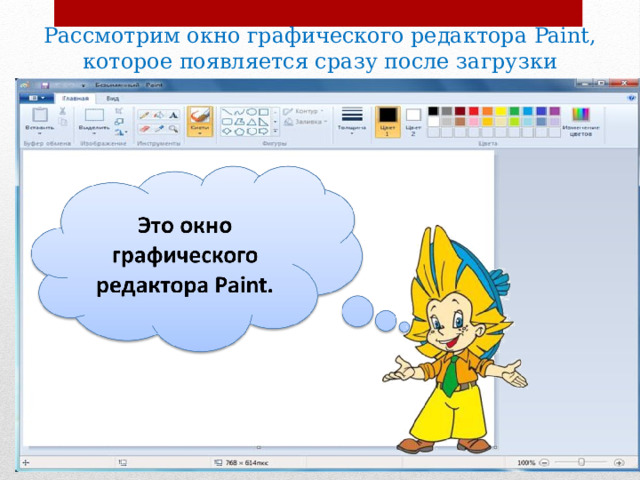Click the 100% zoom level text
This screenshot has height=480, width=640.
526,463
